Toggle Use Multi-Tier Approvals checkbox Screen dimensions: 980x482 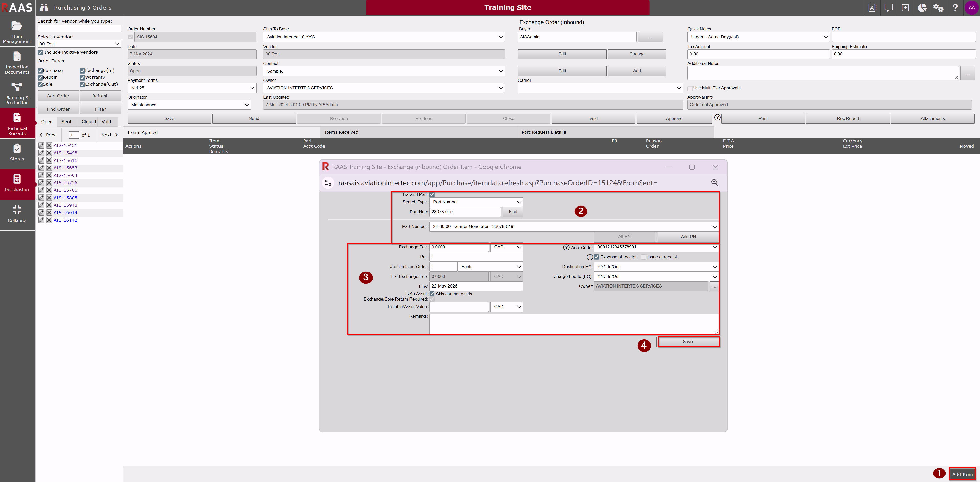pyautogui.click(x=690, y=88)
